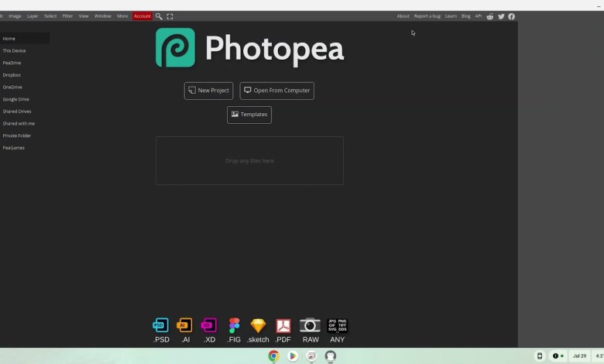Open the penguin Linux app in shelf
This screenshot has height=364, width=604.
tap(330, 356)
